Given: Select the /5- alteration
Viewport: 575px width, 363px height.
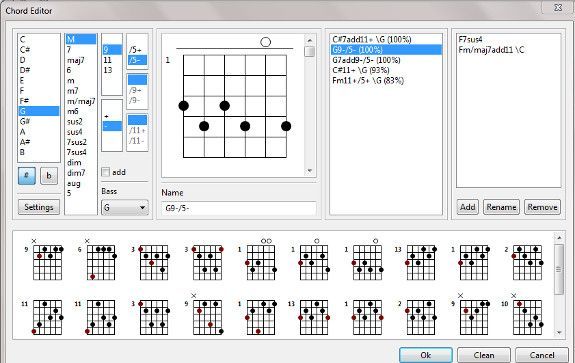Looking at the screenshot, I should point(137,60).
